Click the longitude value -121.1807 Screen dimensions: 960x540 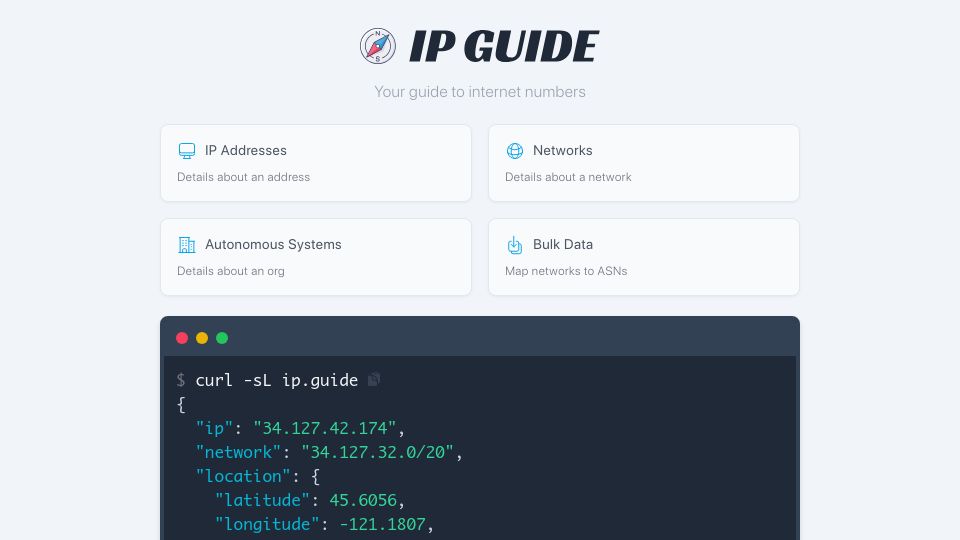382,524
